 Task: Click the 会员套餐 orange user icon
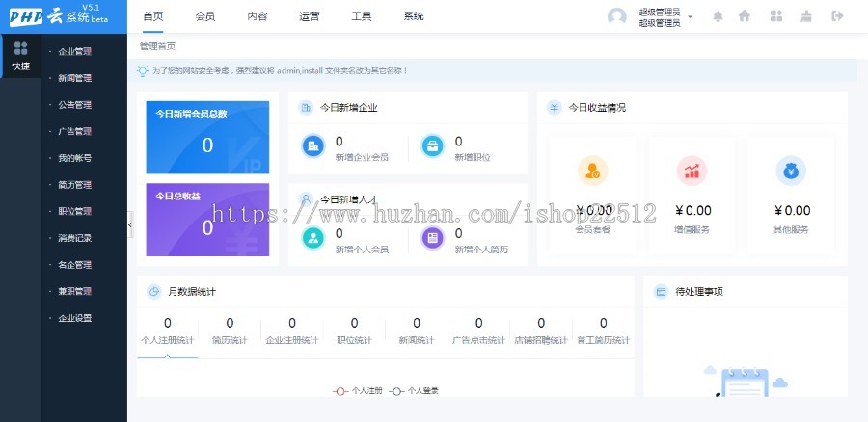pyautogui.click(x=592, y=171)
